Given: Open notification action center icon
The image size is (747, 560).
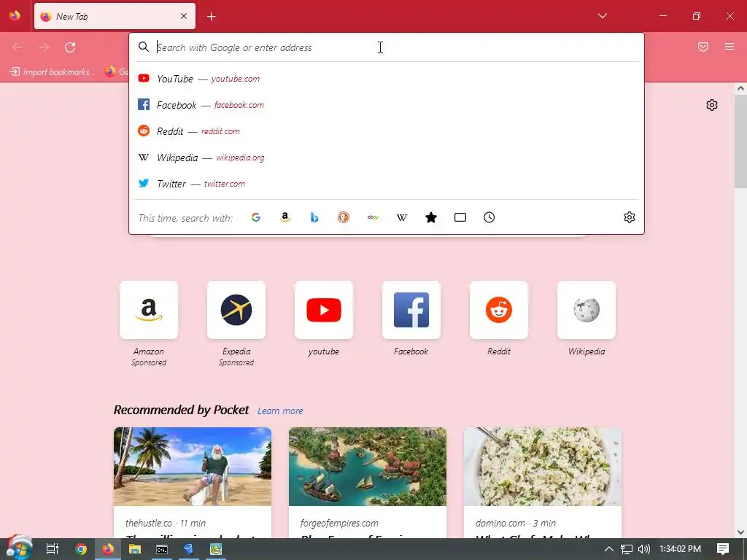Looking at the screenshot, I should (x=723, y=549).
